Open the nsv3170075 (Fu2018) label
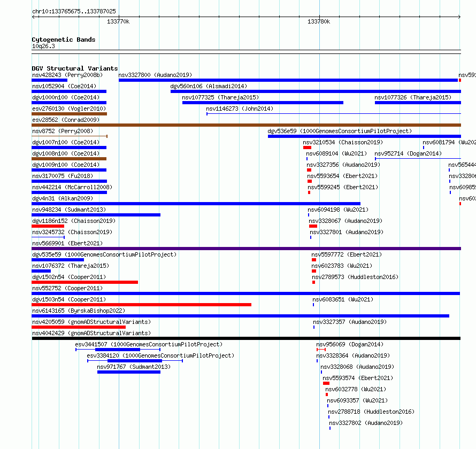The image size is (476, 449). pyautogui.click(x=63, y=176)
